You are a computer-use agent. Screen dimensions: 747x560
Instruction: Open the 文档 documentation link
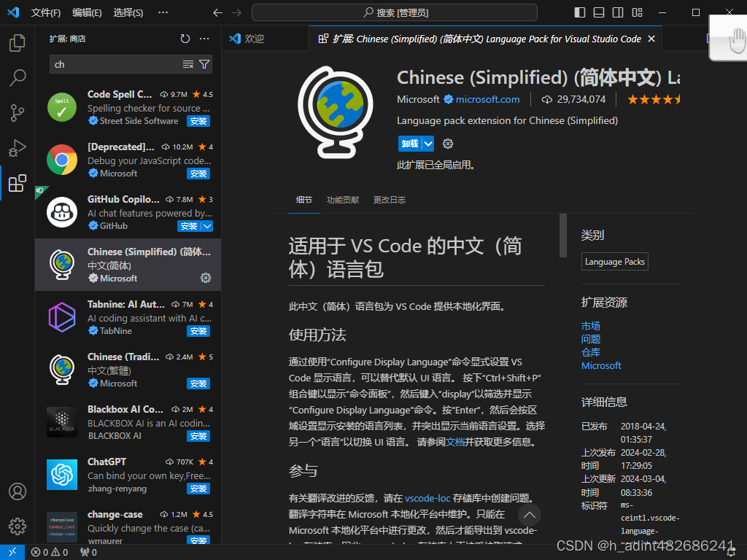click(x=455, y=442)
